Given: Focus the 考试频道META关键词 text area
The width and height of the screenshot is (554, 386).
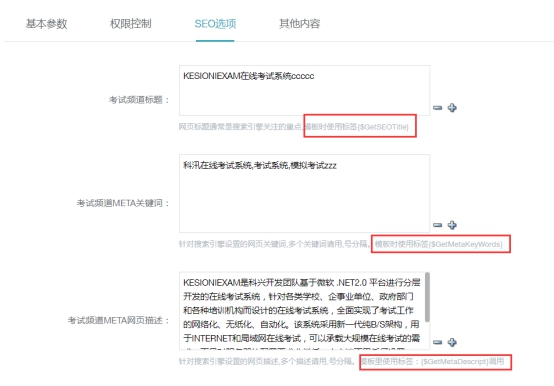Looking at the screenshot, I should point(305,194).
